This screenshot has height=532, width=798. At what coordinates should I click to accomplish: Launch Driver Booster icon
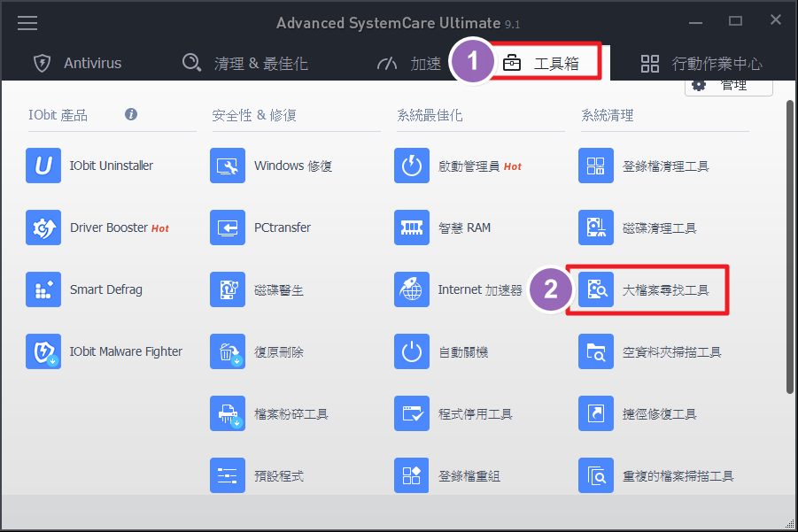(43, 228)
